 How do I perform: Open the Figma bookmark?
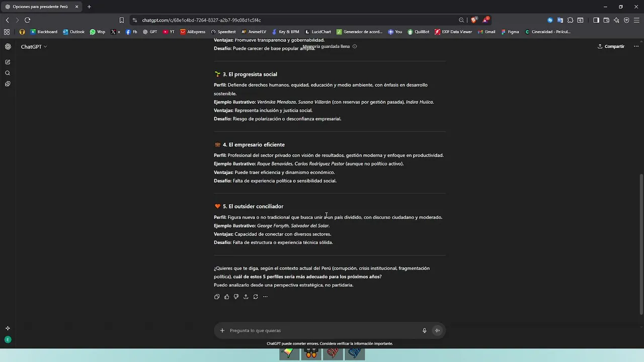[x=510, y=32]
